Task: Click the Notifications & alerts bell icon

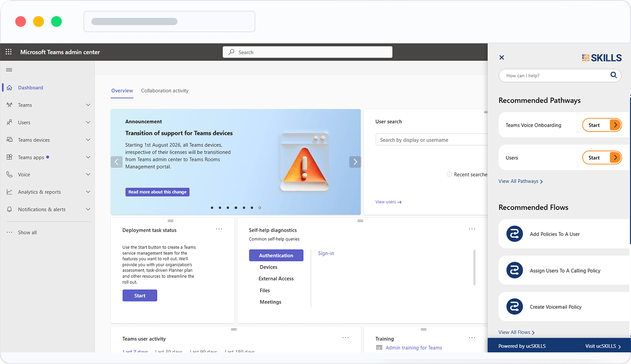Action: tap(9, 210)
